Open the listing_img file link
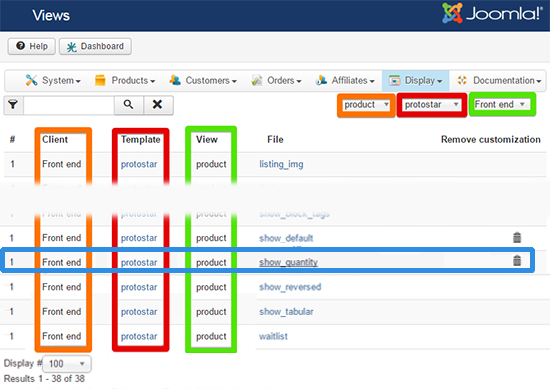This screenshot has height=389, width=550. click(x=281, y=164)
